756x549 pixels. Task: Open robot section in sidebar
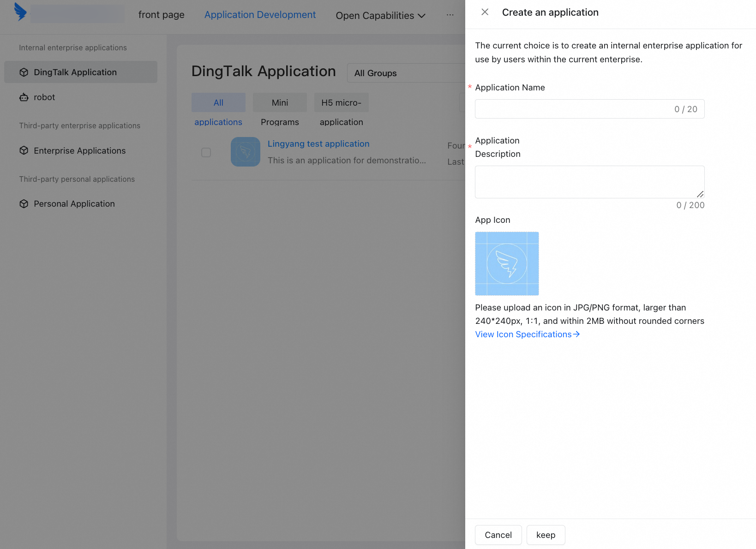[x=81, y=97]
